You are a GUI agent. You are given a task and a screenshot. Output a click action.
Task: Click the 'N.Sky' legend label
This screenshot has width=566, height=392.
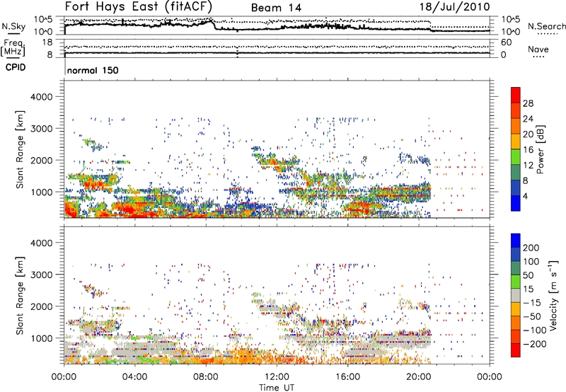tap(13, 26)
